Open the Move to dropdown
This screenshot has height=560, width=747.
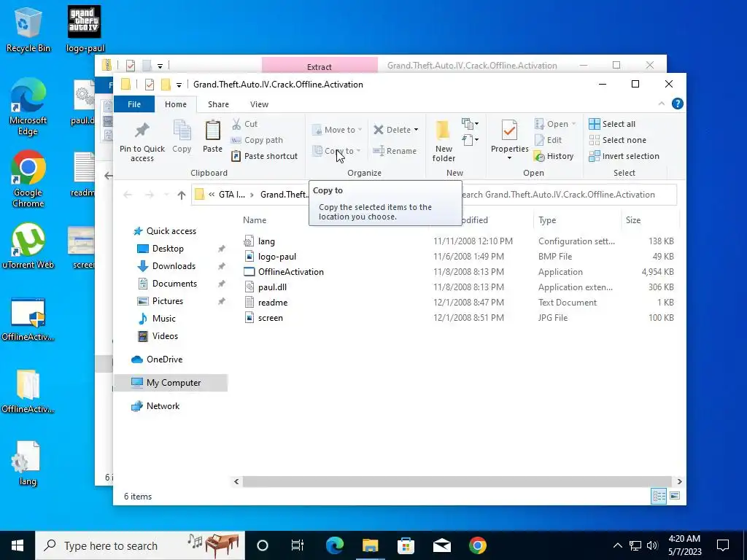click(337, 130)
